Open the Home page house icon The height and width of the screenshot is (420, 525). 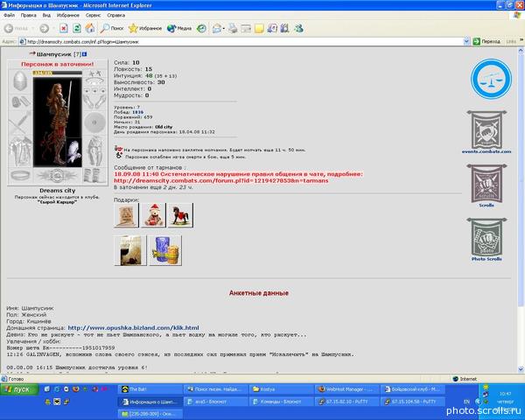[90, 29]
